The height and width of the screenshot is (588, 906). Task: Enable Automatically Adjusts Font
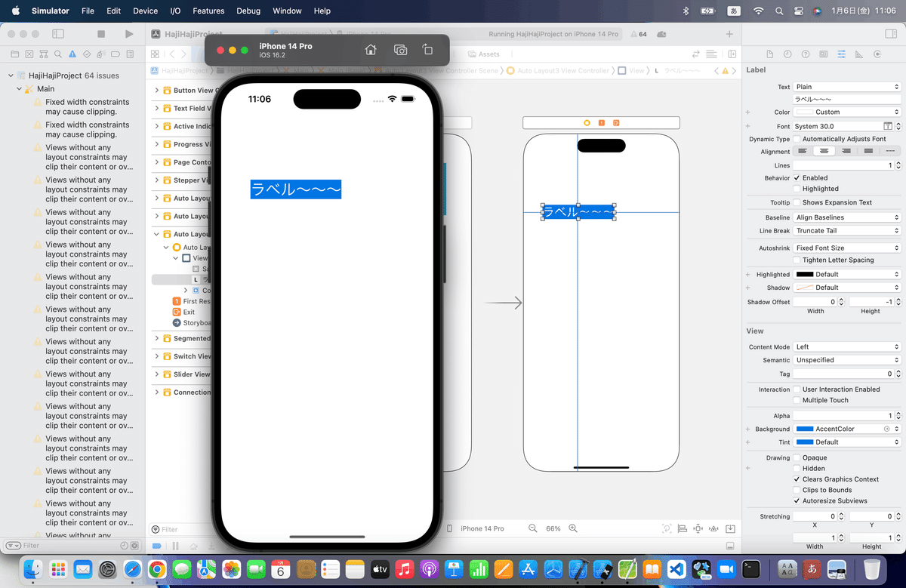point(797,139)
